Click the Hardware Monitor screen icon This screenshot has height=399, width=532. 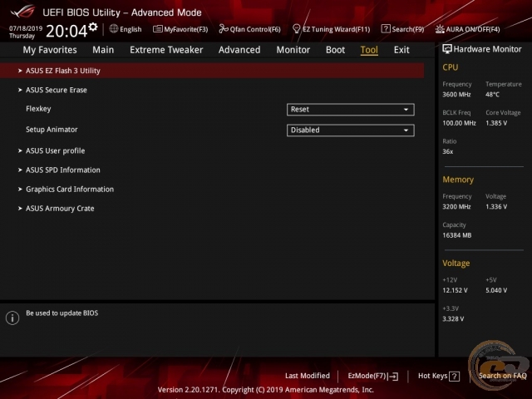click(x=447, y=49)
